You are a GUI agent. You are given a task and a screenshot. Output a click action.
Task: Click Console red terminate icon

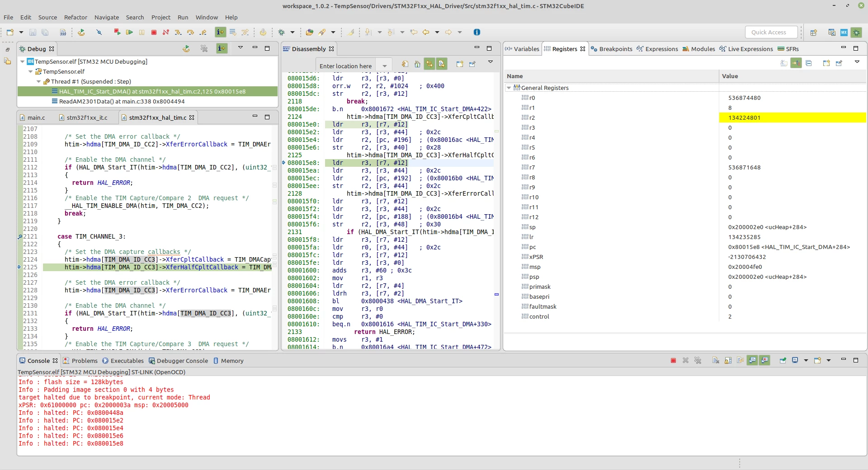[x=673, y=360]
